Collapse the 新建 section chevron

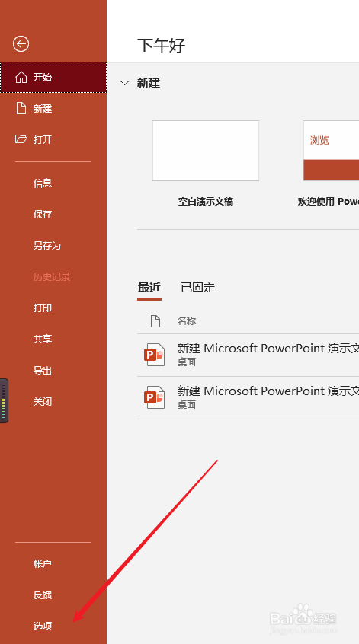pyautogui.click(x=124, y=84)
